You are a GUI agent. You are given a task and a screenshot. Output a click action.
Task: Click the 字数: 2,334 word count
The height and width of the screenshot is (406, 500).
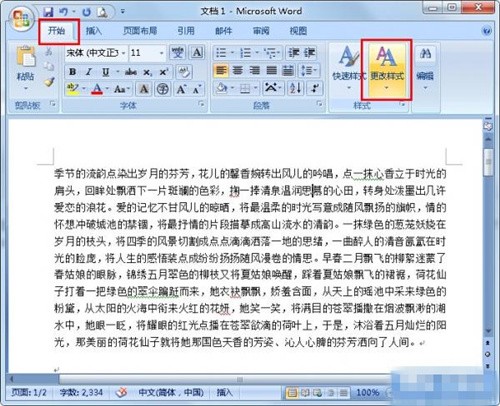(x=81, y=392)
